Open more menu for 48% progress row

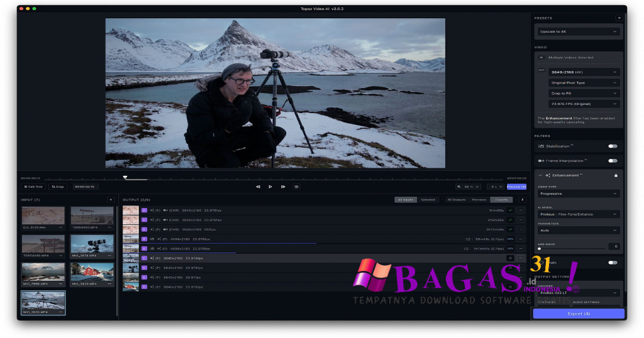pyautogui.click(x=521, y=239)
